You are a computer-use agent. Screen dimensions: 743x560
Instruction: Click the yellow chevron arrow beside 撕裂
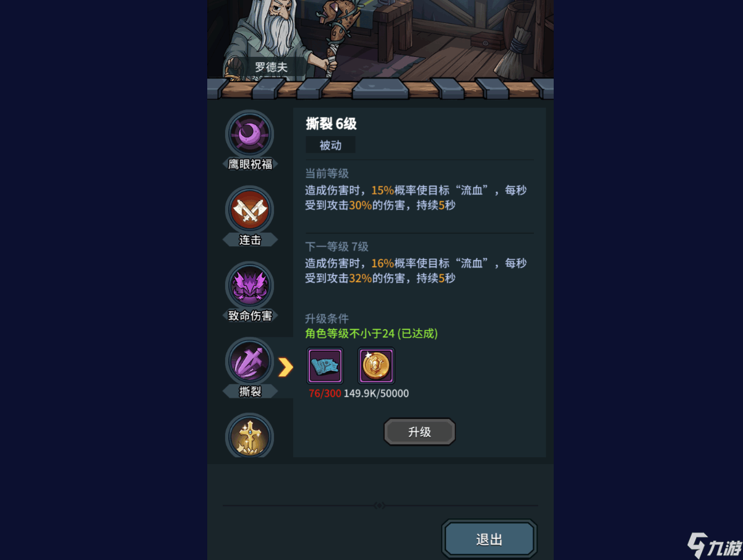pos(285,367)
